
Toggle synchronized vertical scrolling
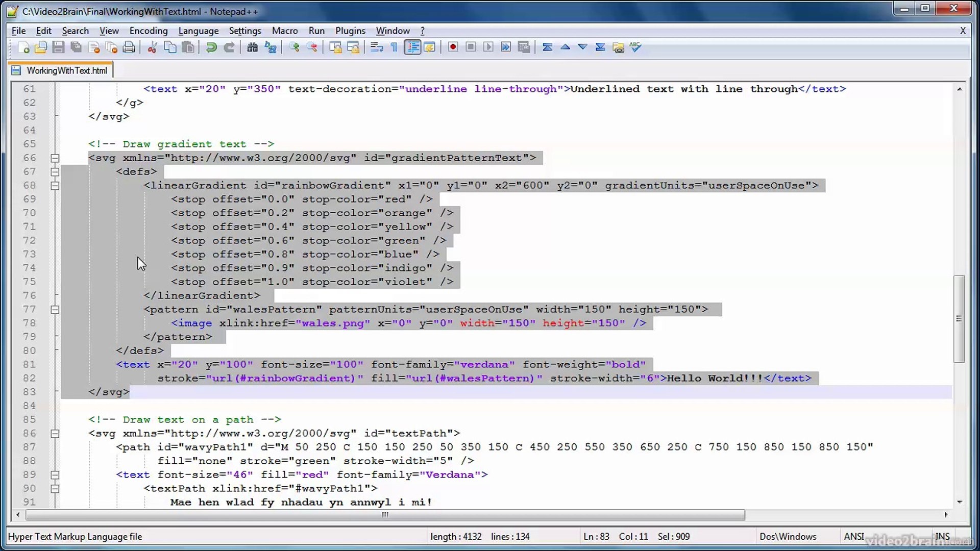tap(335, 47)
